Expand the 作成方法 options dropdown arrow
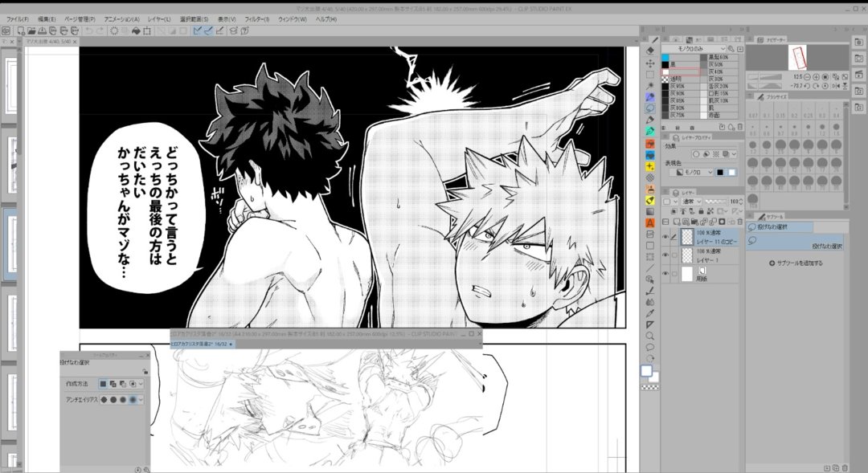The image size is (868, 473). pyautogui.click(x=141, y=383)
